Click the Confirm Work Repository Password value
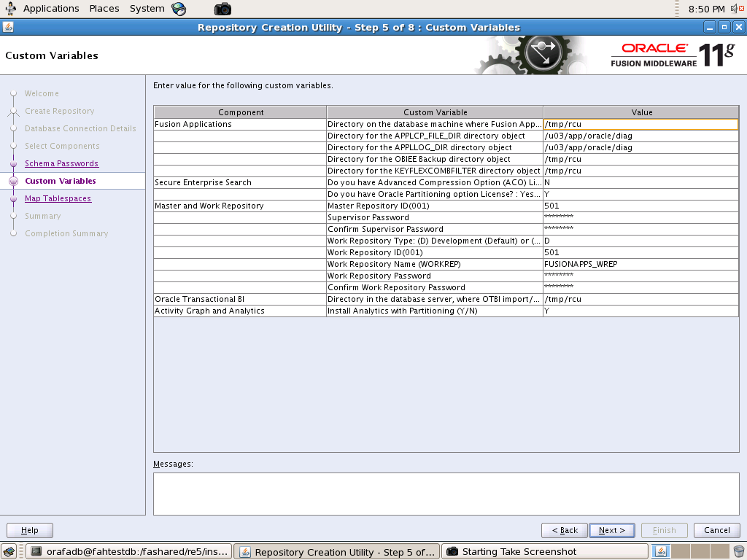747x560 pixels. [x=640, y=287]
